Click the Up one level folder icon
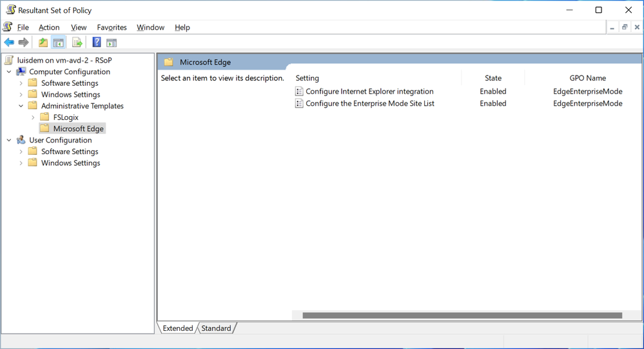Viewport: 644px width, 349px height. click(x=43, y=43)
